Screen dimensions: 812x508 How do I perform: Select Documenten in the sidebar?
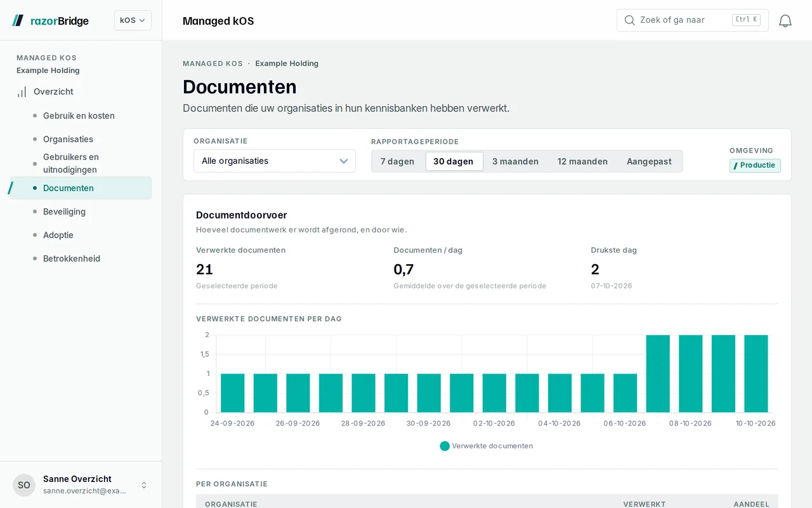point(81,188)
